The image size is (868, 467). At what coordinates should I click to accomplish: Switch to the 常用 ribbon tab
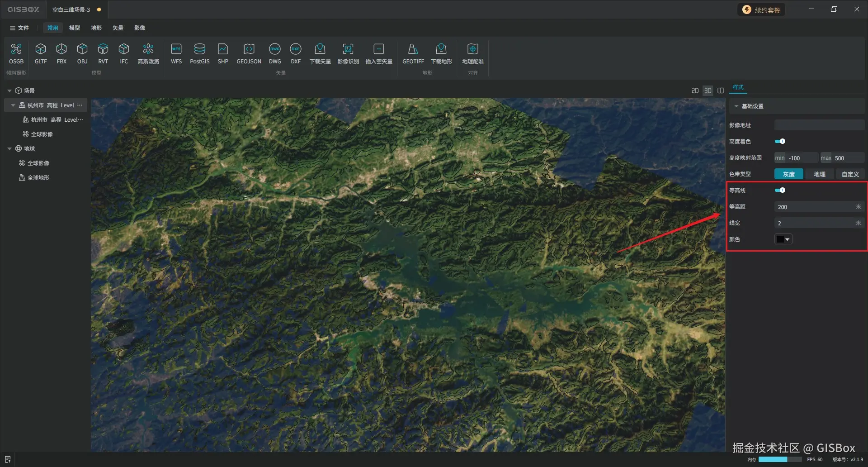point(53,28)
